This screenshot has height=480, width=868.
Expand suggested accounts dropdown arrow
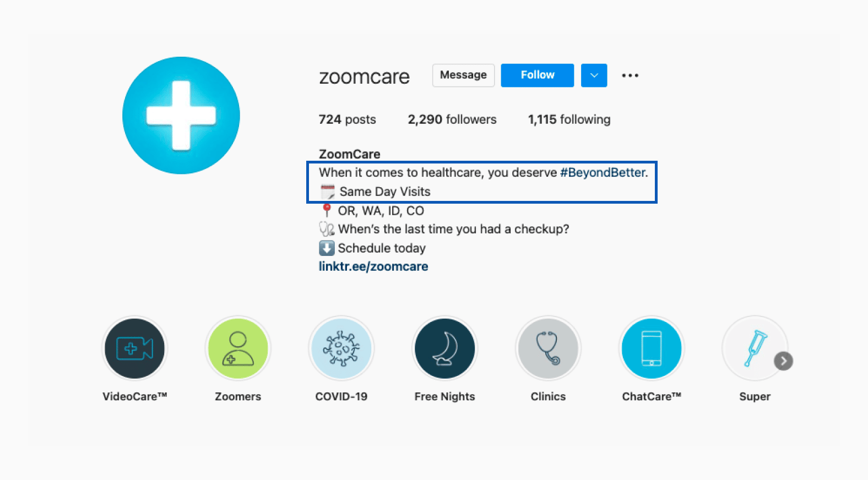point(594,75)
